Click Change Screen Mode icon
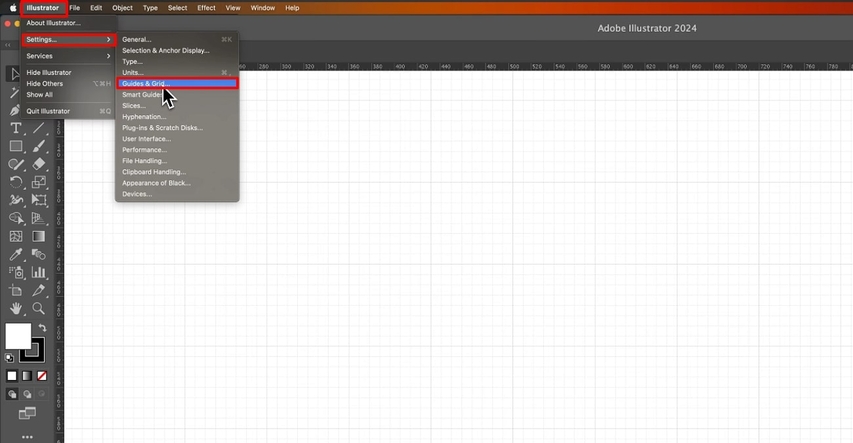Viewport: 853px width, 443px height. click(27, 413)
